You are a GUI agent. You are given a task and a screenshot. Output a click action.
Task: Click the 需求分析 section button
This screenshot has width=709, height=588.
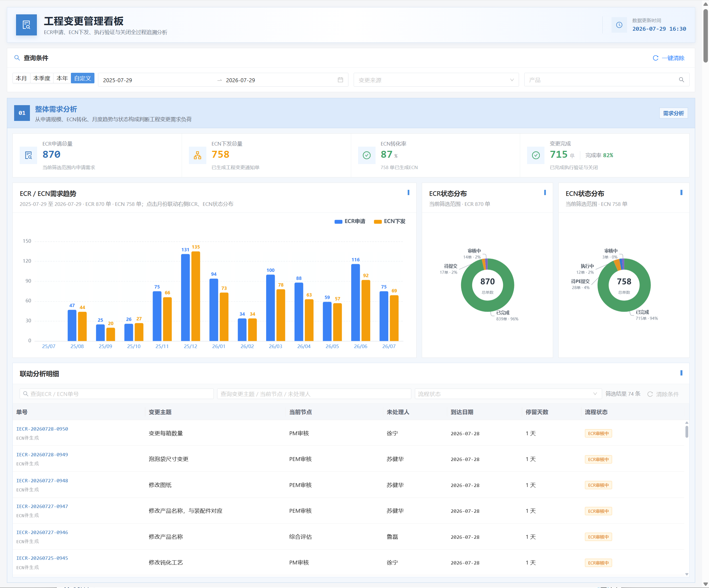point(673,113)
